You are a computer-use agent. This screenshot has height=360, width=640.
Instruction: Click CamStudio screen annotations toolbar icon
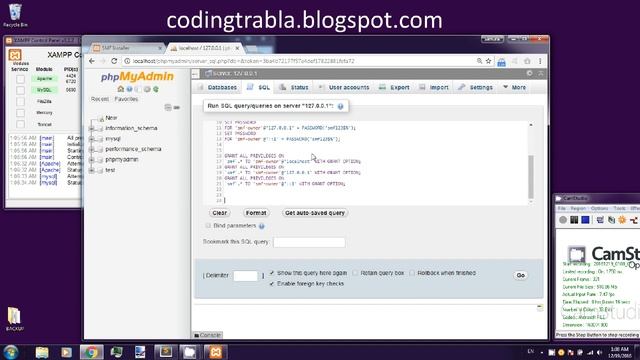(x=600, y=220)
